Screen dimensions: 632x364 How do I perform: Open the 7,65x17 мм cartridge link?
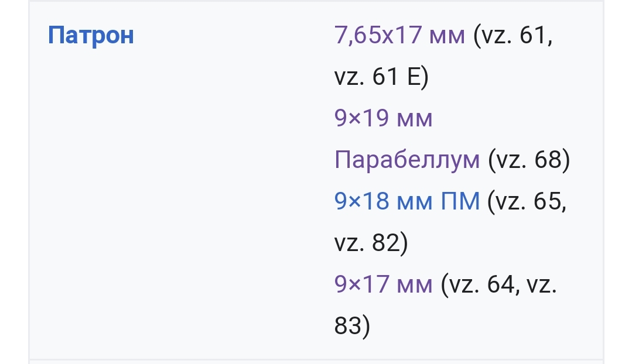(399, 35)
